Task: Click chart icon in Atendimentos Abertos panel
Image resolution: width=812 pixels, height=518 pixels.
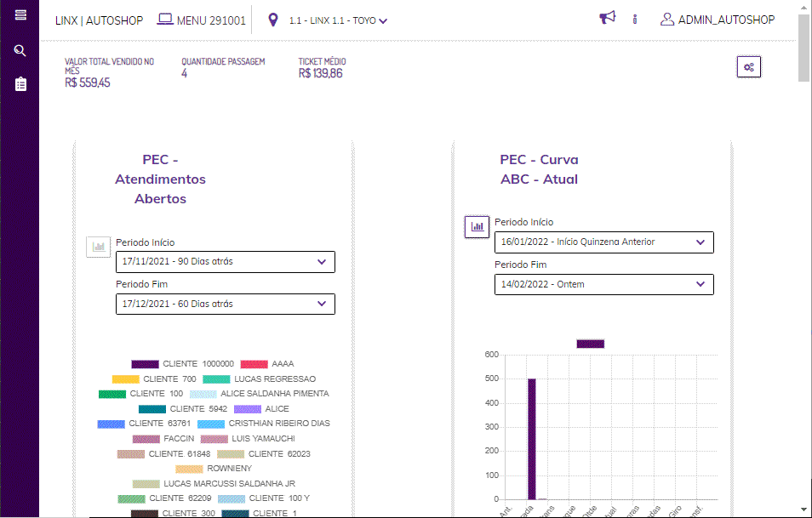Action: tap(99, 247)
